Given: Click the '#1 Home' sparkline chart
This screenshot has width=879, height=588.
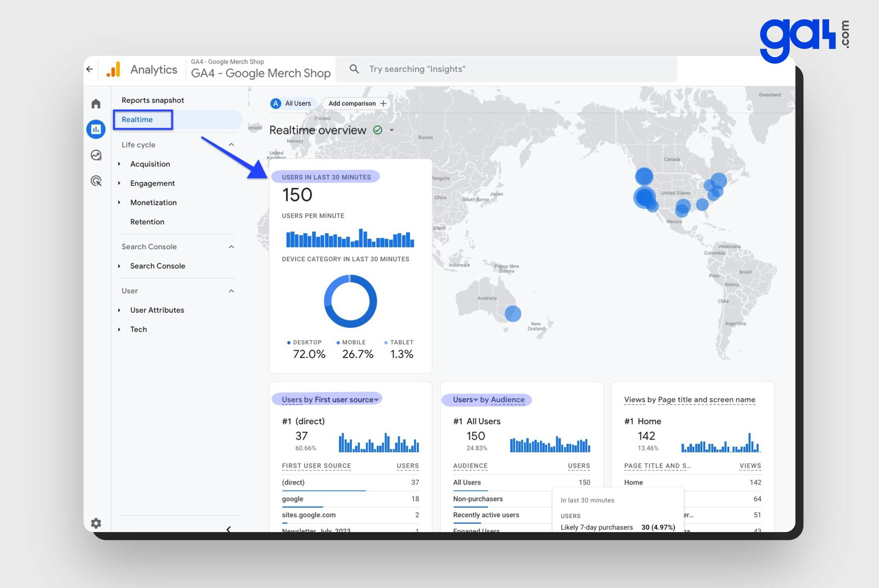Looking at the screenshot, I should pyautogui.click(x=721, y=442).
